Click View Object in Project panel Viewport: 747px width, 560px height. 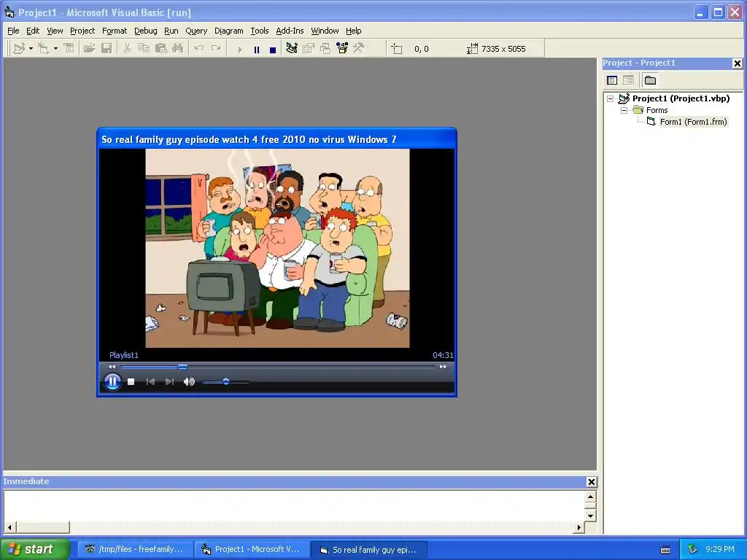click(628, 80)
